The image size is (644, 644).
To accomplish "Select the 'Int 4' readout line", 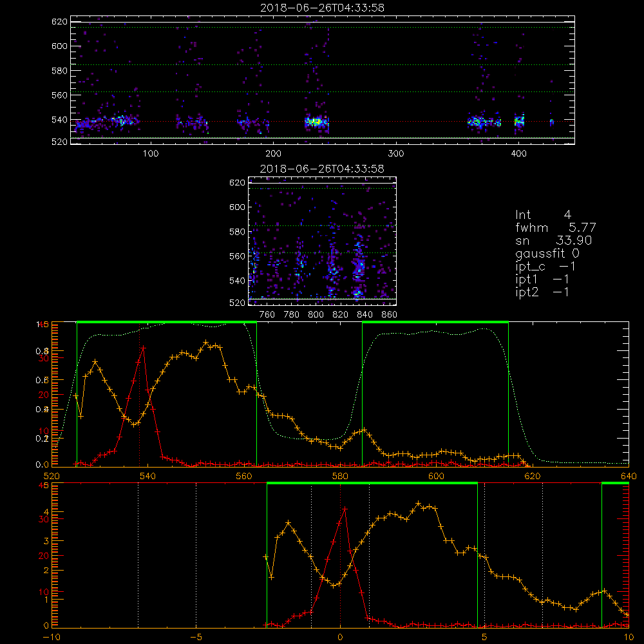I will point(544,215).
